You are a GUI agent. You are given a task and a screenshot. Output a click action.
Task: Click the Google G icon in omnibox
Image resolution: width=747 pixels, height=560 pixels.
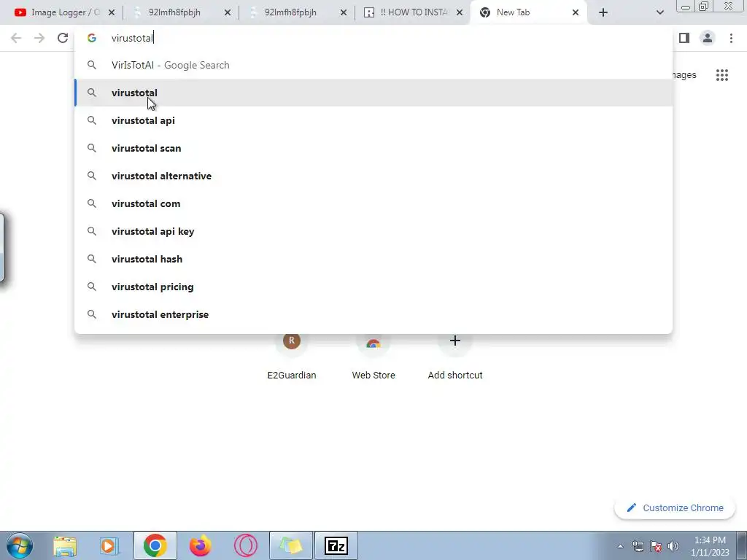pyautogui.click(x=92, y=38)
